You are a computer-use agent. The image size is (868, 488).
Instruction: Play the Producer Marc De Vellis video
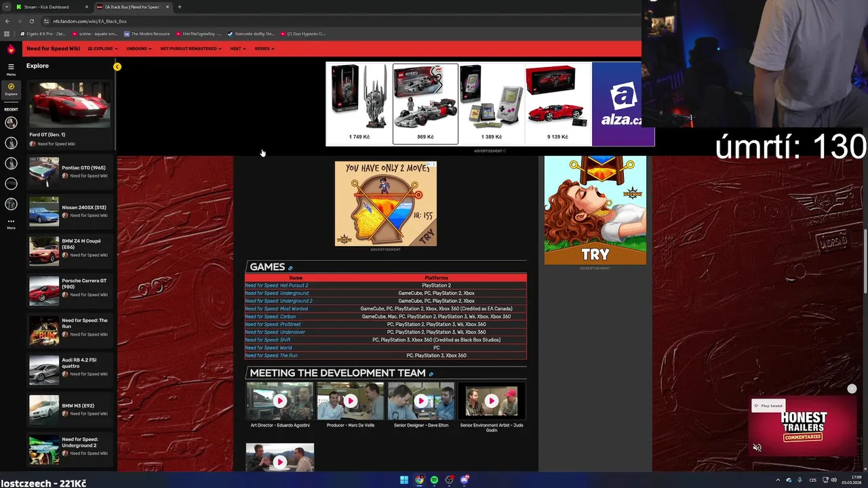click(x=350, y=401)
